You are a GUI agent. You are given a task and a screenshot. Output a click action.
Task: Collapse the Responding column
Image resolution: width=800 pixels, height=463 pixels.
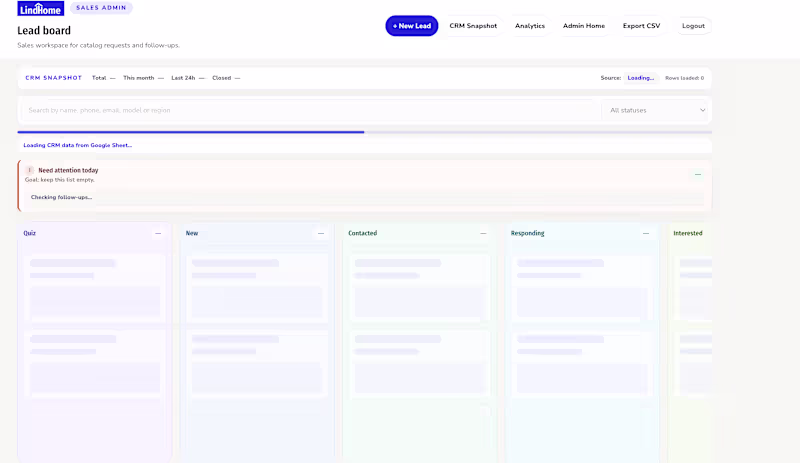[645, 233]
